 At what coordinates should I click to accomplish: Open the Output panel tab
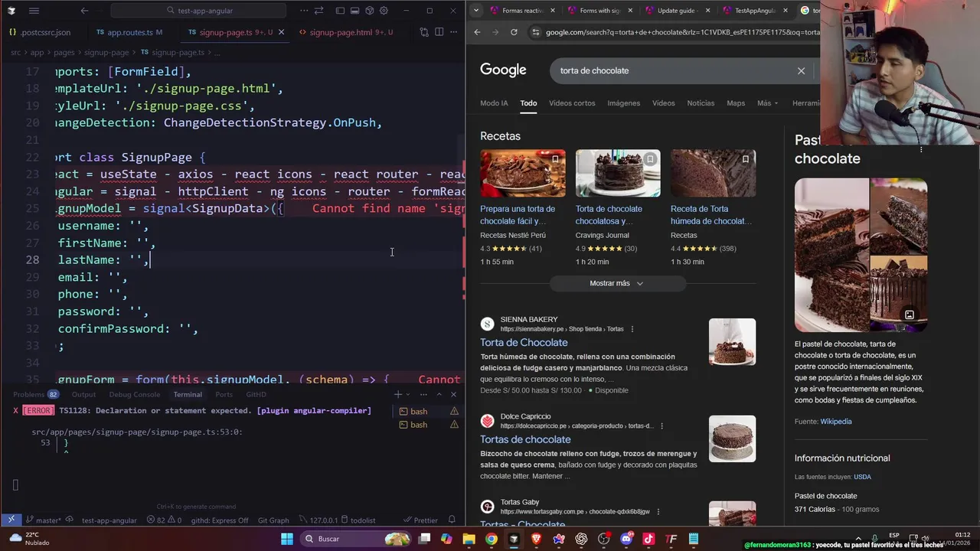click(83, 394)
